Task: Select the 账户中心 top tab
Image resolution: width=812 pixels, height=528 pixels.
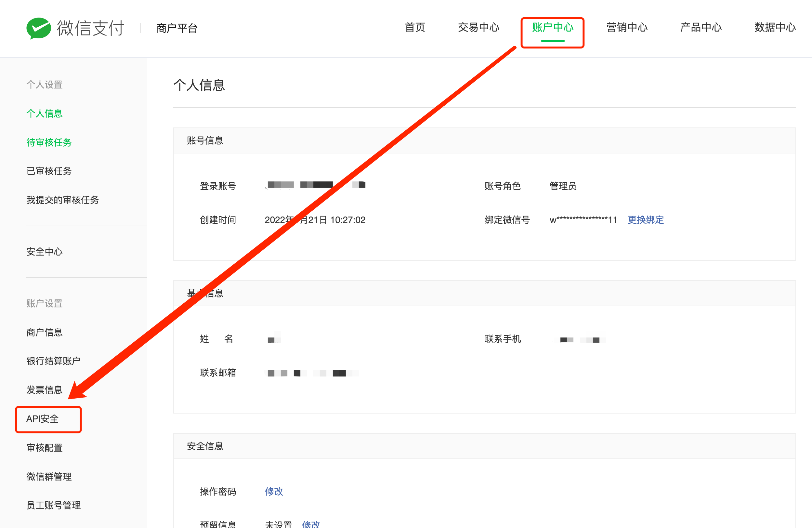Action: point(552,27)
